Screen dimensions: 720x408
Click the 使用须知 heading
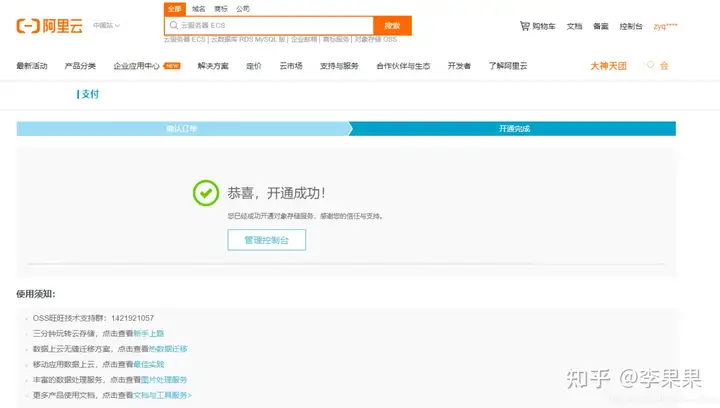(36, 294)
